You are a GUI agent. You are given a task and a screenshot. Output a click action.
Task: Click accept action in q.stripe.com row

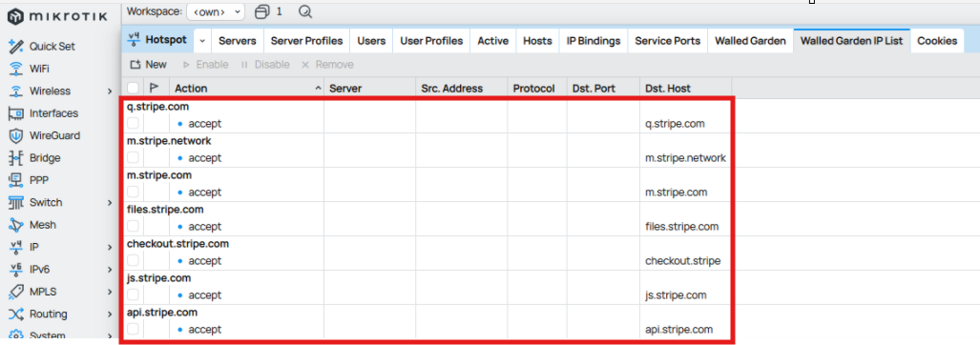pyautogui.click(x=204, y=124)
